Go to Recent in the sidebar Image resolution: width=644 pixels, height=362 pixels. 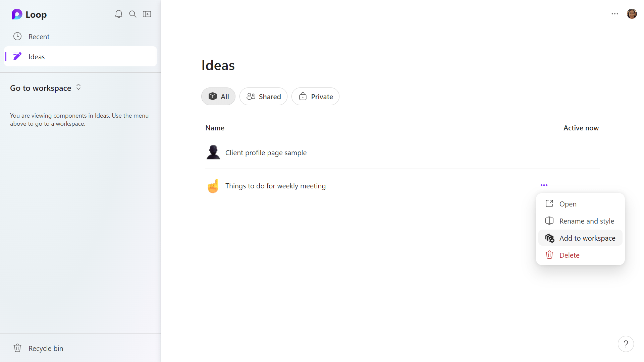tap(39, 37)
